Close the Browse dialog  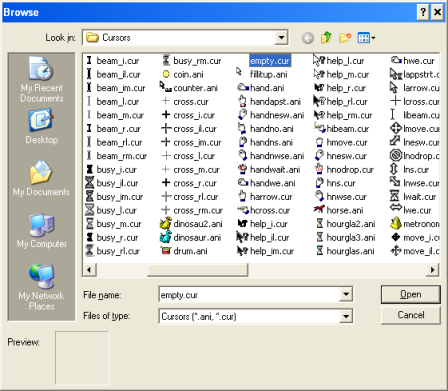pyautogui.click(x=437, y=12)
